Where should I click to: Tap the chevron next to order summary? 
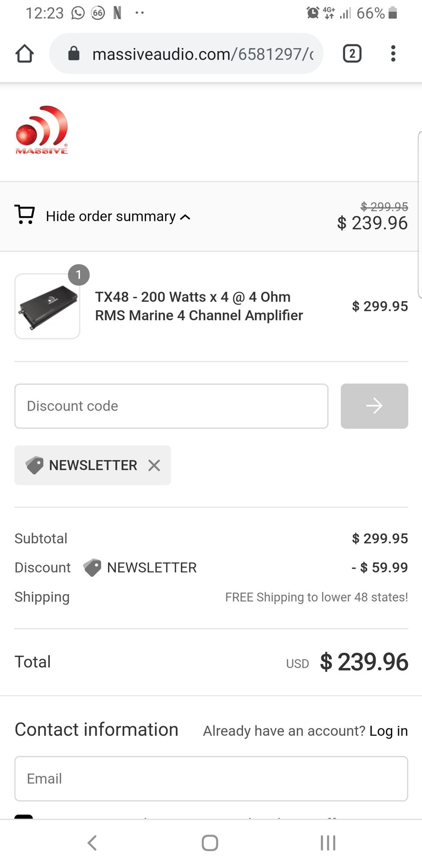(x=185, y=217)
